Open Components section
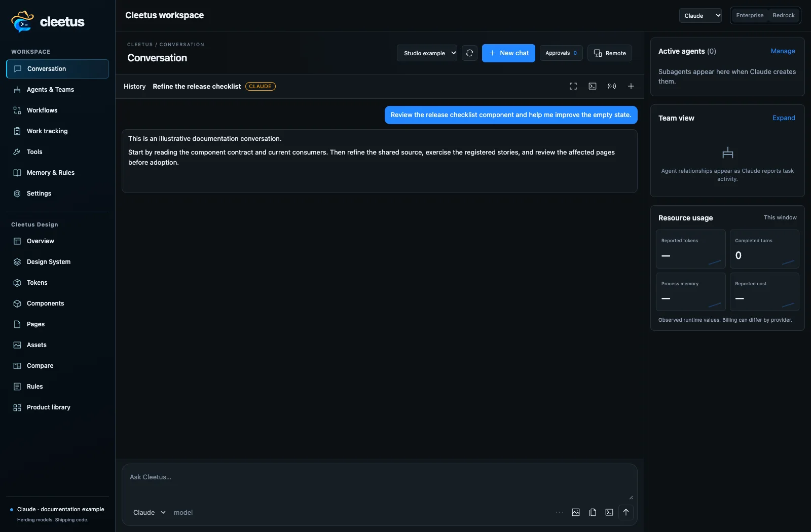 [x=57, y=303]
